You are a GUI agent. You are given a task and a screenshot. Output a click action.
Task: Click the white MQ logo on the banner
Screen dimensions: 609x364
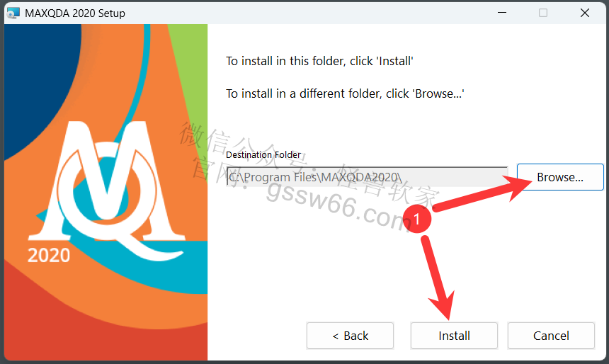pyautogui.click(x=107, y=186)
